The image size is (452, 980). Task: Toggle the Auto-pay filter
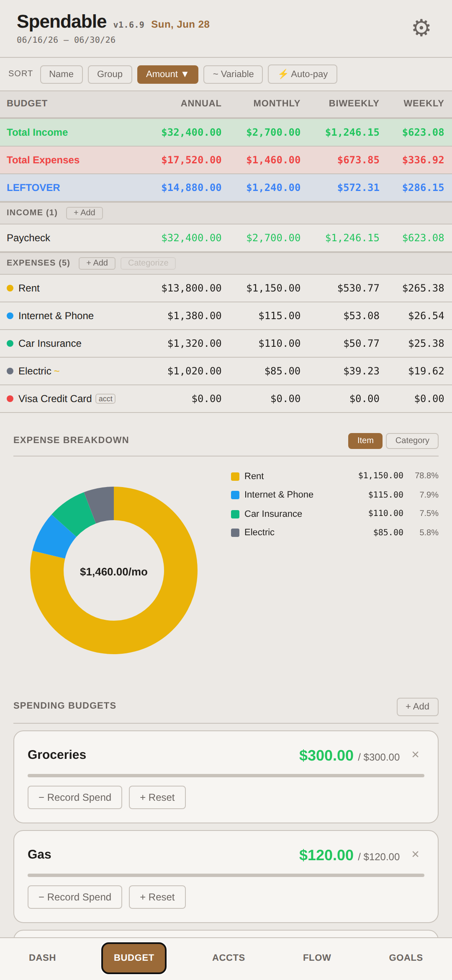point(303,74)
